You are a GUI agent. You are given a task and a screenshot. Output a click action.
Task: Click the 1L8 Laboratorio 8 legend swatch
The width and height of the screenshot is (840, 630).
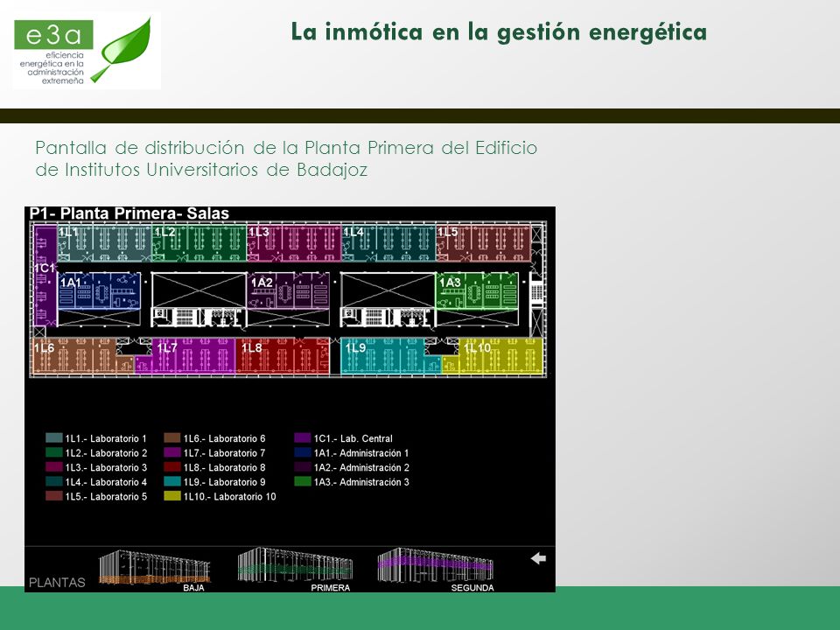[172, 467]
